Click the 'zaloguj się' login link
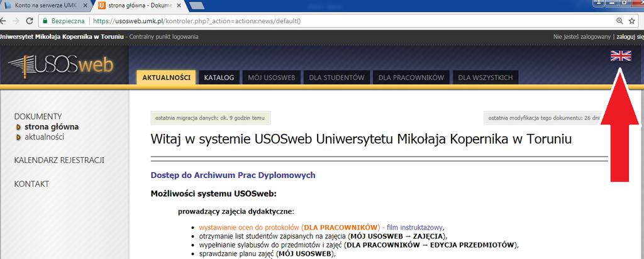Screen dimensions: 644x259 [630, 36]
